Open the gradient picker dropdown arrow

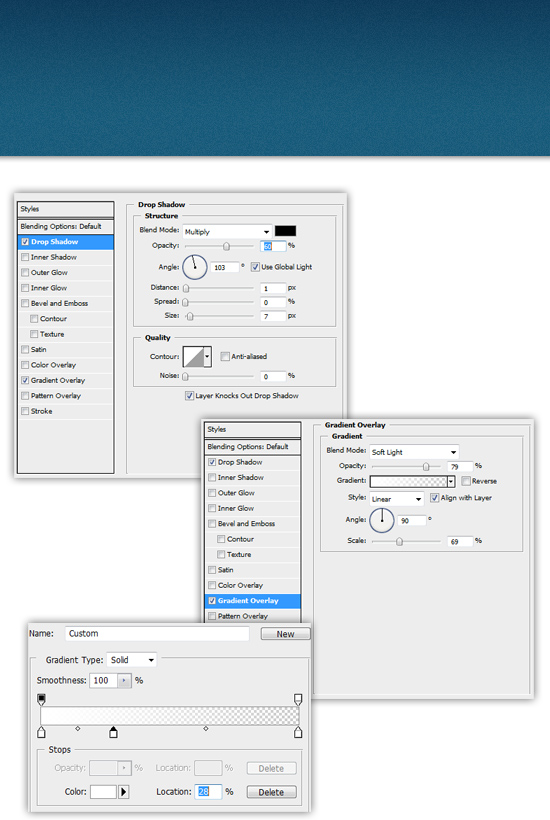451,481
